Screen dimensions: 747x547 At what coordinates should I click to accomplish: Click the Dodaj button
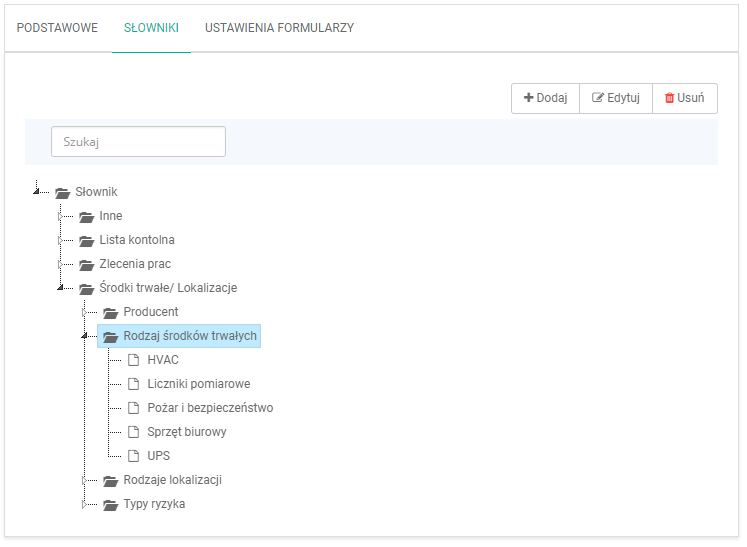pos(545,98)
